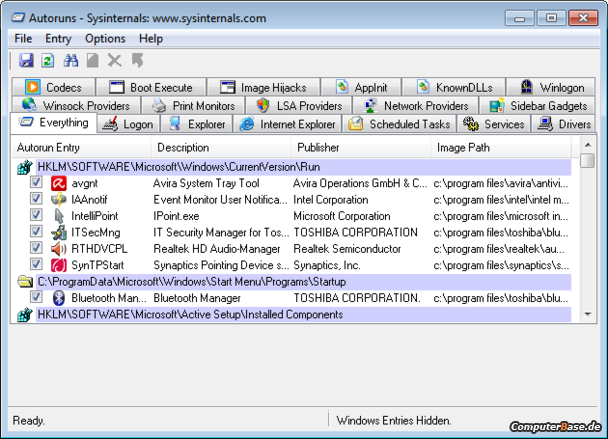
Task: Click the IAAnotif entry icon
Action: coord(59,199)
